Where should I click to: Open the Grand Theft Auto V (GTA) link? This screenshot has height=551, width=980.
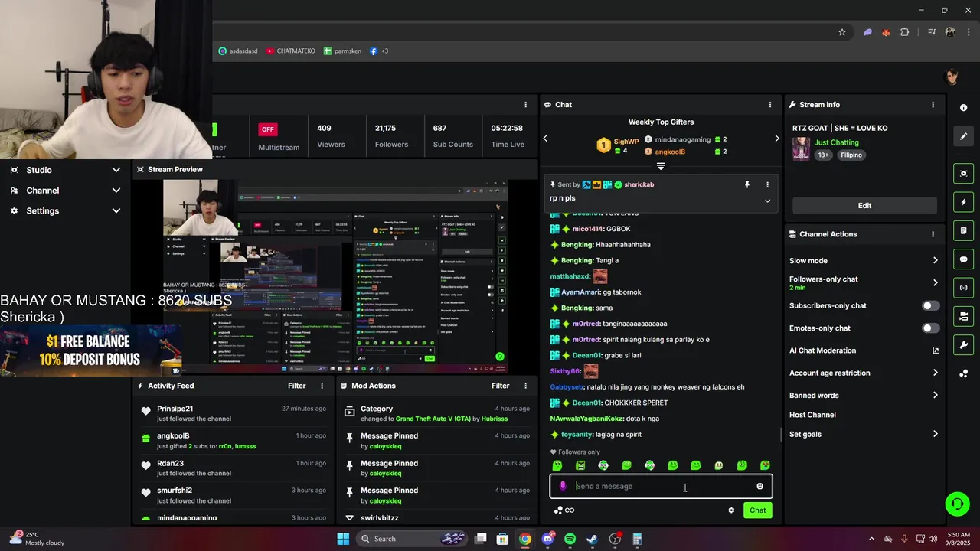coord(433,419)
